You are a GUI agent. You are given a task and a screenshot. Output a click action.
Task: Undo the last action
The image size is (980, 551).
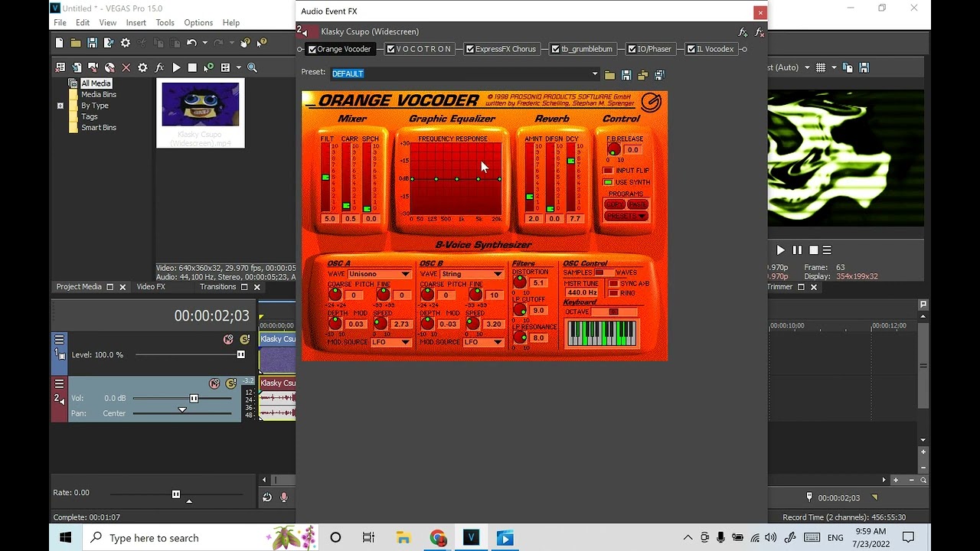[x=191, y=44]
